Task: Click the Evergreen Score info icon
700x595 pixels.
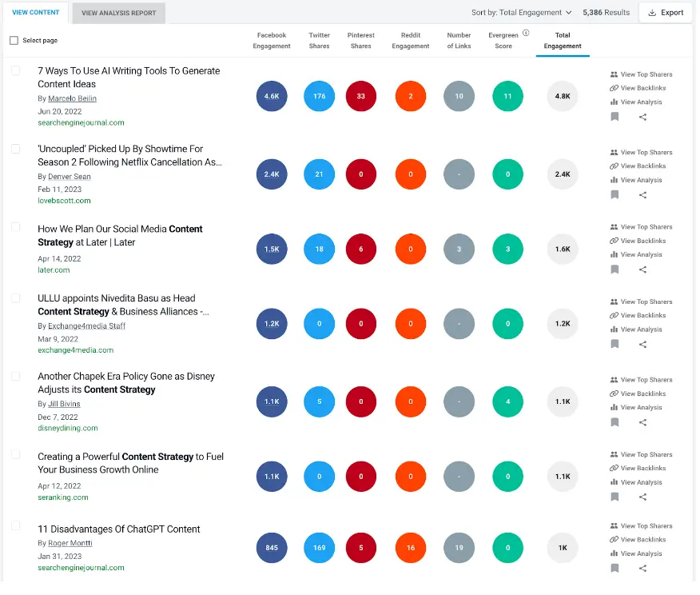Action: click(524, 31)
